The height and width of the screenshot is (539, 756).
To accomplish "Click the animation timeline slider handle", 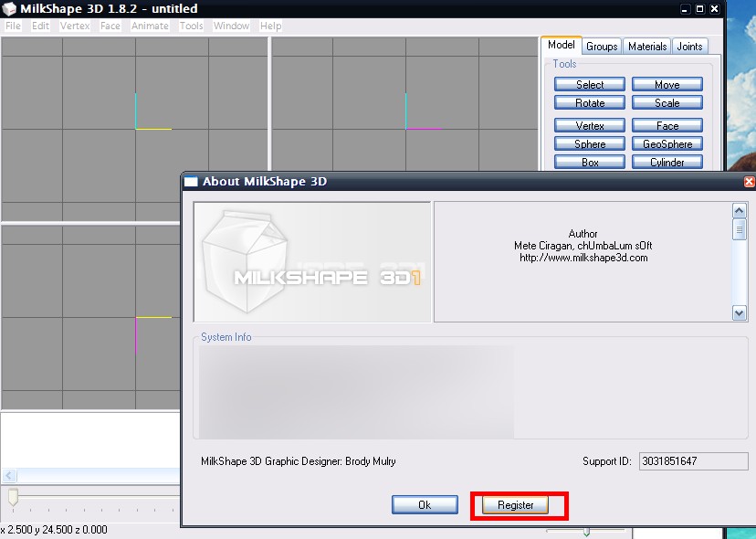I will pyautogui.click(x=13, y=497).
